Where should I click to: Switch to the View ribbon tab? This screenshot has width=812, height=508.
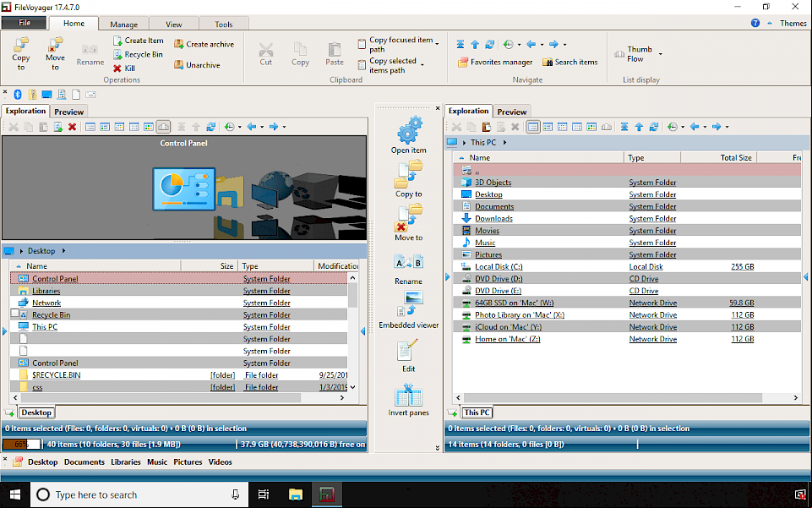click(x=173, y=25)
